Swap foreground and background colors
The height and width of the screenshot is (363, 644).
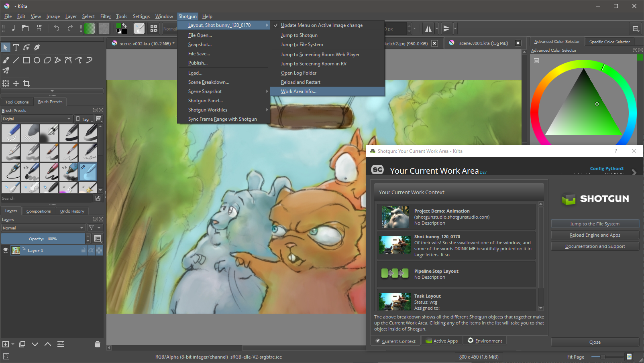click(125, 25)
